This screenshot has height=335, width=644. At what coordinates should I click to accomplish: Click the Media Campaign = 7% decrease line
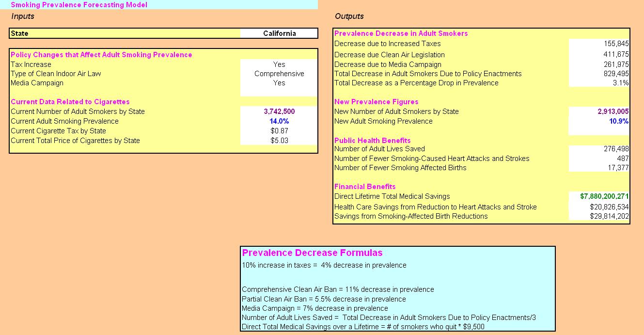tap(315, 308)
